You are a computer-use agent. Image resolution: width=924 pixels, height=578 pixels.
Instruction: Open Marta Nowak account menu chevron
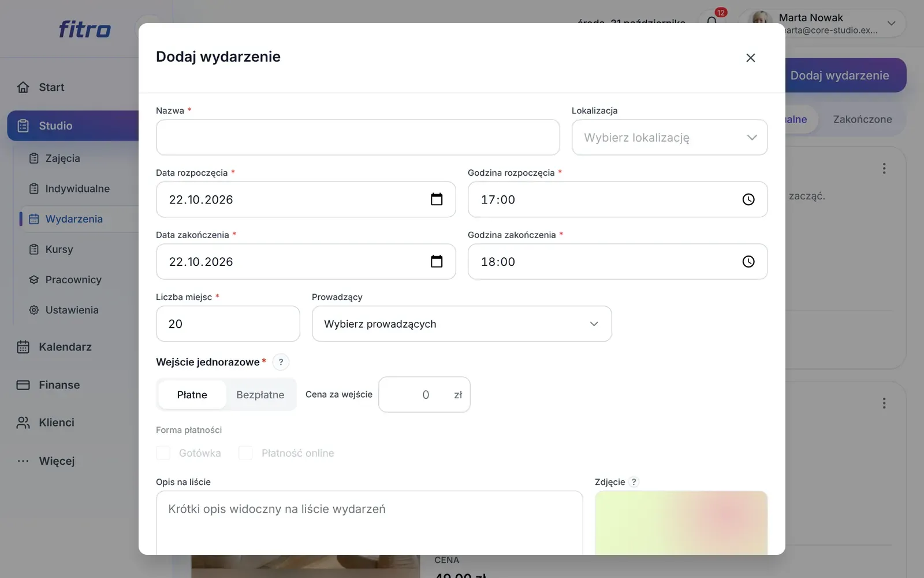(891, 24)
